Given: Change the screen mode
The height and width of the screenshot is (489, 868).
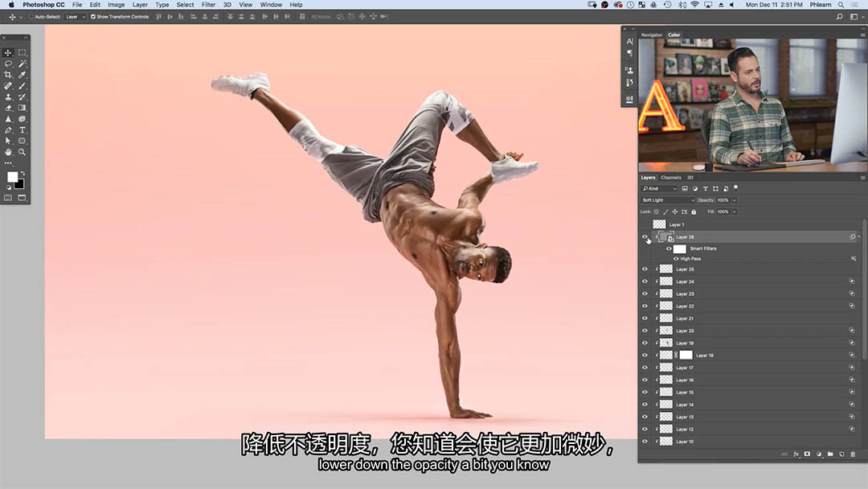Looking at the screenshot, I should tap(23, 198).
